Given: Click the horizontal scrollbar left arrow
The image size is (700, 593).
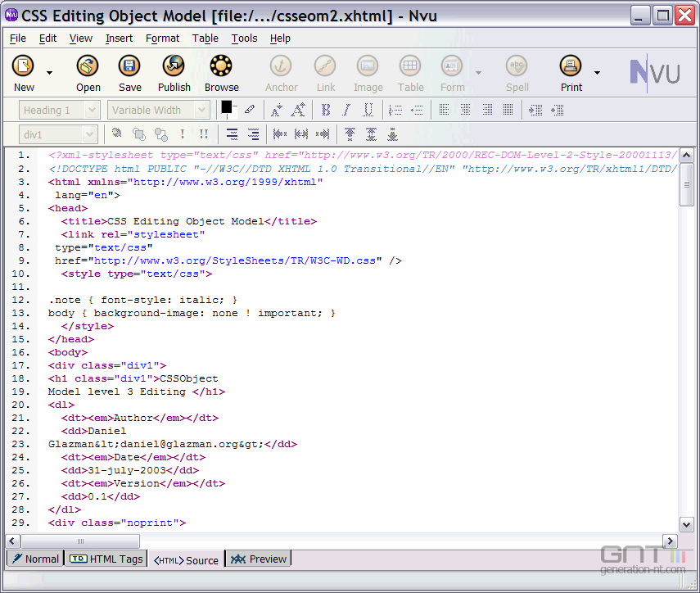Looking at the screenshot, I should pos(12,541).
